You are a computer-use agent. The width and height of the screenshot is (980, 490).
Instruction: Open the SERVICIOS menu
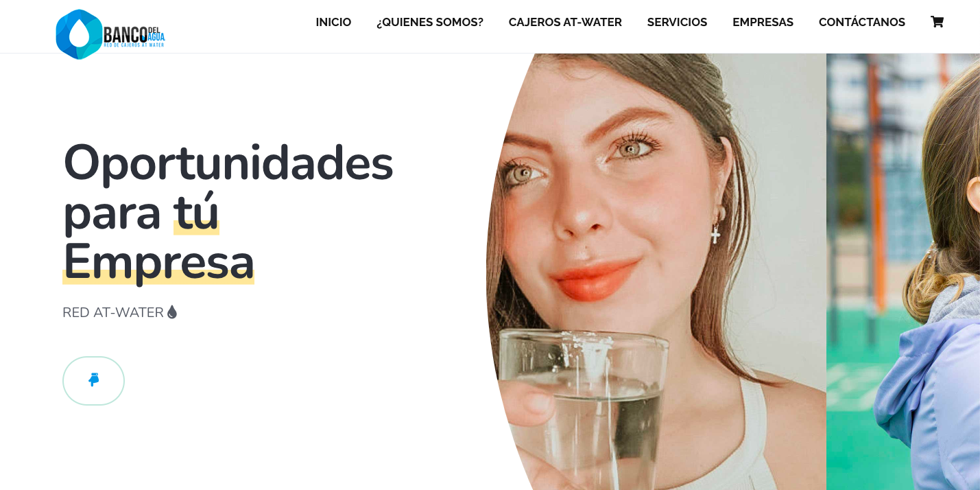pyautogui.click(x=677, y=22)
